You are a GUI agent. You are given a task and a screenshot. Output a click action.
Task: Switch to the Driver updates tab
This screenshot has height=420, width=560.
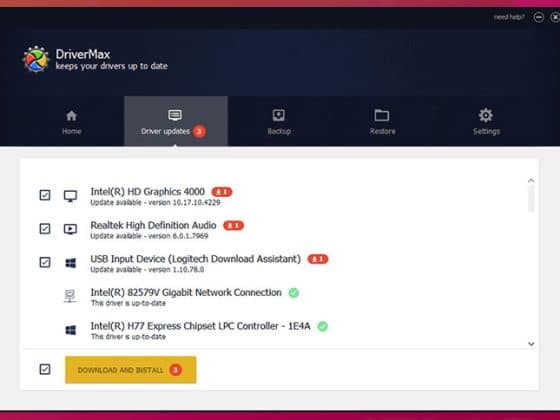click(x=176, y=121)
